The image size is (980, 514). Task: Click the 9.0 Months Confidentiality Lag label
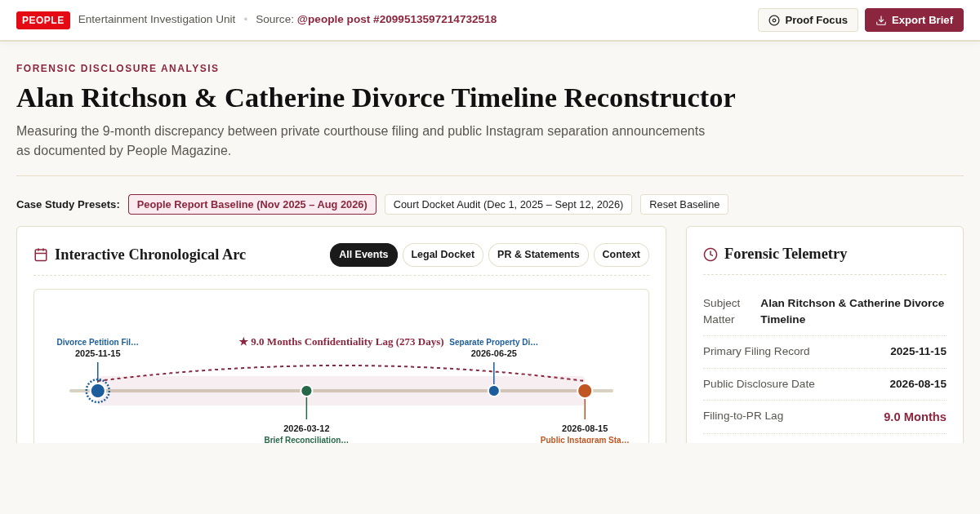(x=341, y=342)
